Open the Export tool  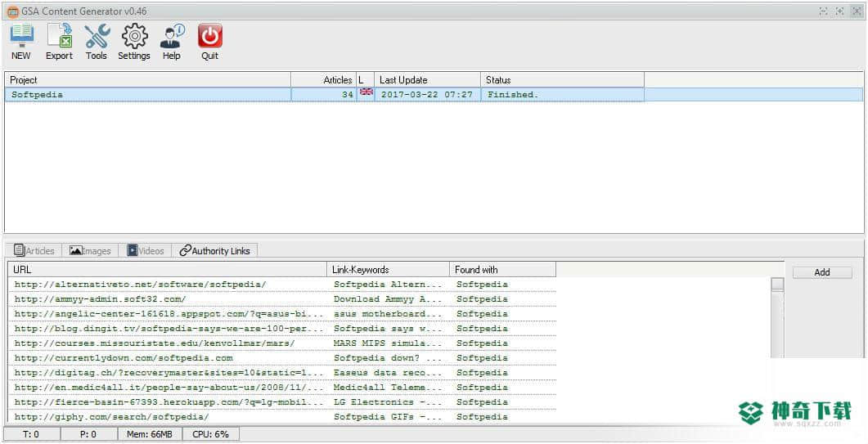(x=59, y=42)
